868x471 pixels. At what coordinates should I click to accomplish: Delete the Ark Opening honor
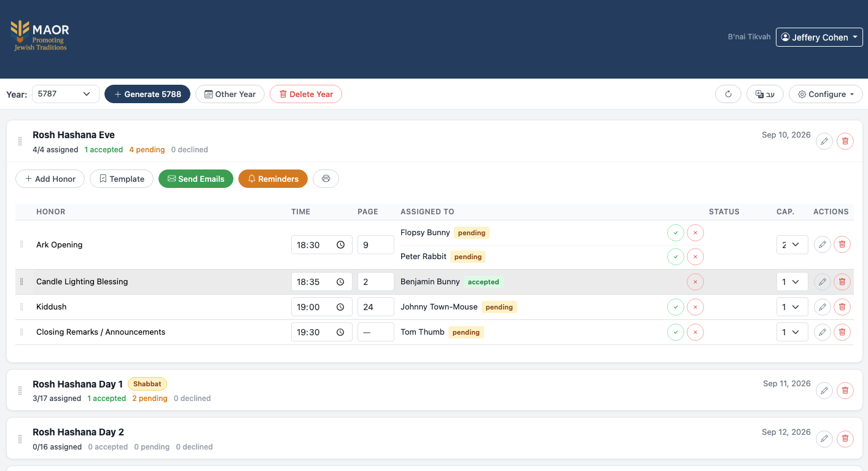click(842, 244)
